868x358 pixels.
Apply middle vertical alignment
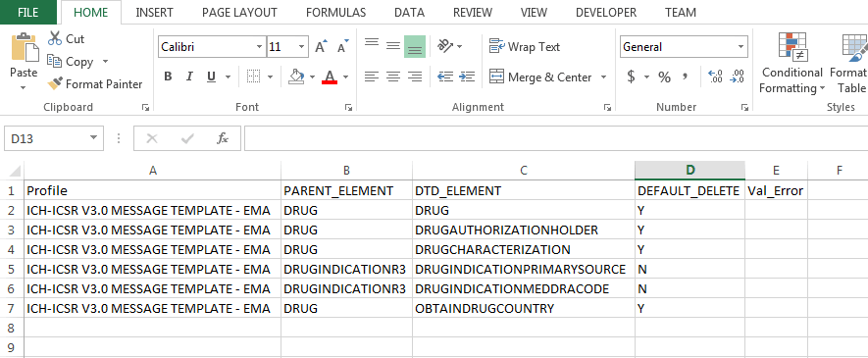(393, 46)
